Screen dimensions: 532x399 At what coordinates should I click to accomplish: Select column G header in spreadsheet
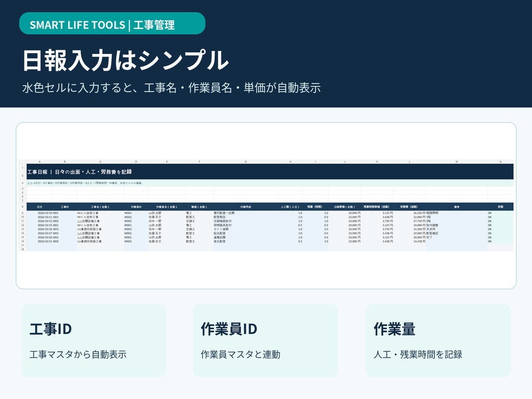pos(246,162)
